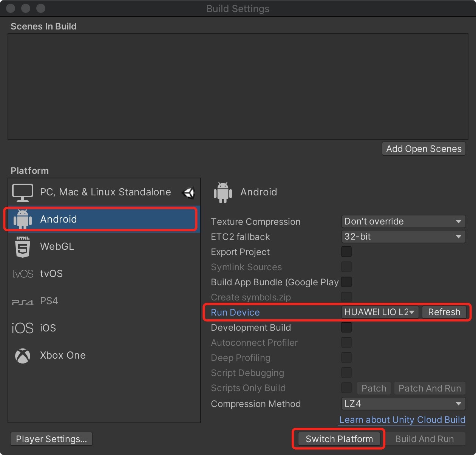This screenshot has width=476, height=455.
Task: Select the iOS platform label
Action: [48, 328]
